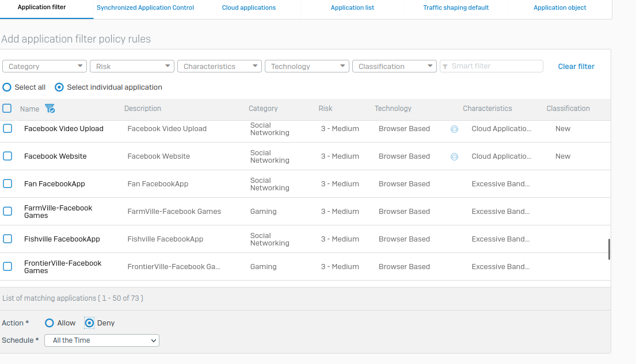Viewport: 636px width, 364px height.
Task: Select FarmVille-Facebook Games checkbox
Action: coord(7,211)
